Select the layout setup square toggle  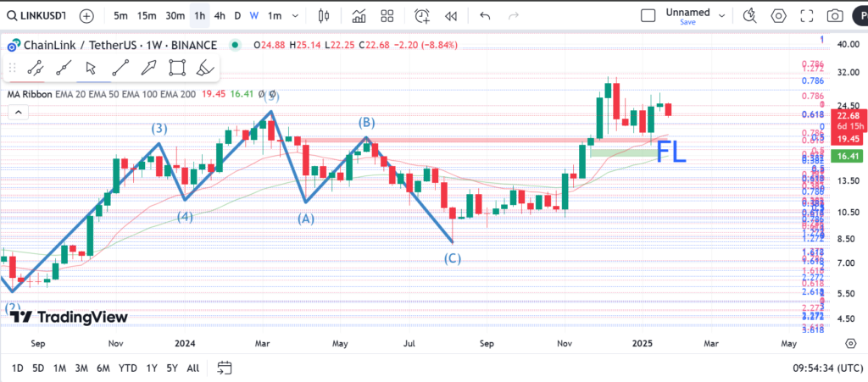pos(648,15)
